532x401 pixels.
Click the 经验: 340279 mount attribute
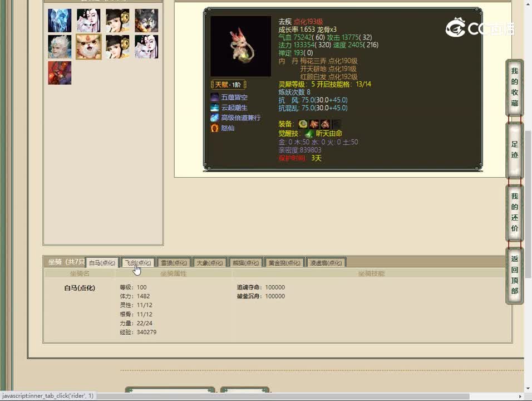click(x=138, y=332)
